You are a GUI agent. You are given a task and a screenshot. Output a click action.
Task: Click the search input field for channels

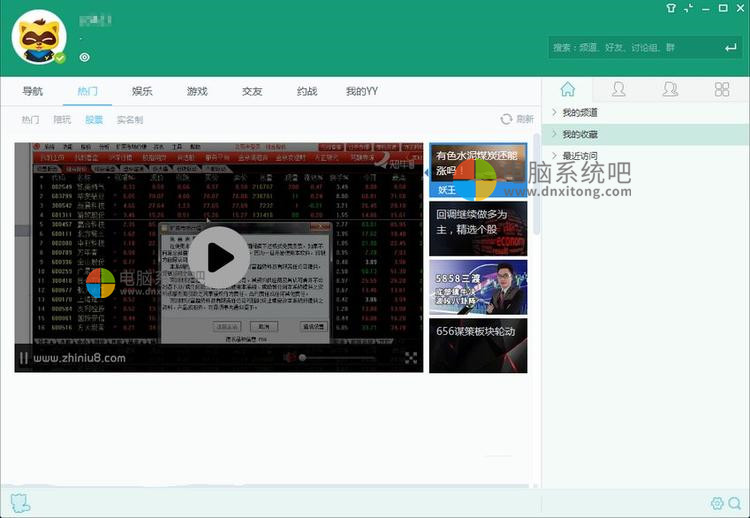tap(632, 47)
